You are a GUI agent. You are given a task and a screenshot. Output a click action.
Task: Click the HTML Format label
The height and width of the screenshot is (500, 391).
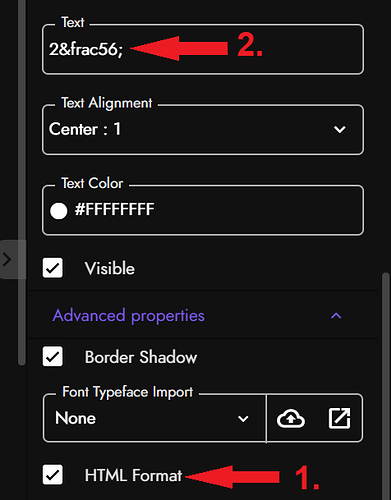[133, 475]
